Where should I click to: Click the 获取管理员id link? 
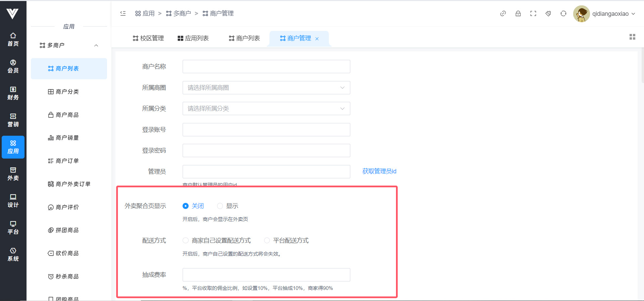tap(379, 171)
